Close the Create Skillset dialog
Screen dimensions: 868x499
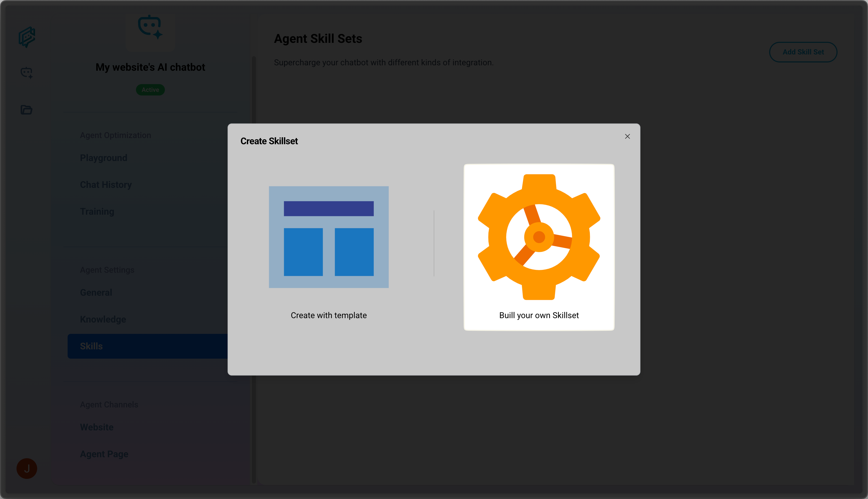pyautogui.click(x=627, y=136)
